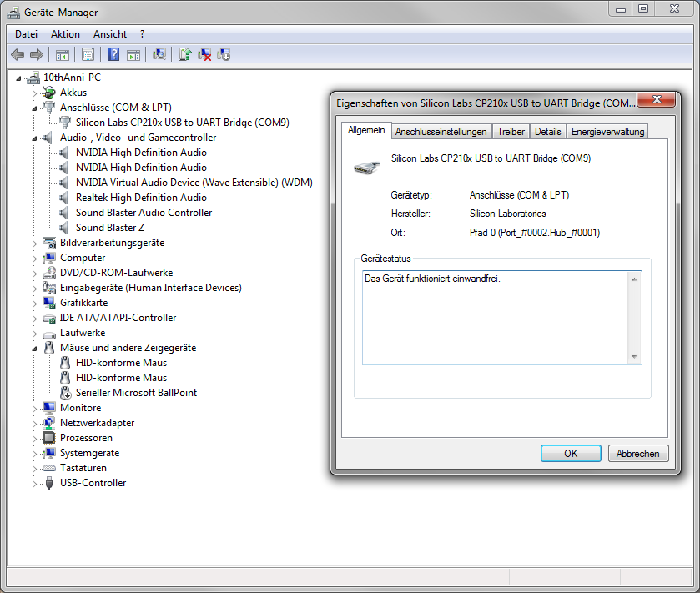Click the Abbrechen button

pyautogui.click(x=638, y=454)
